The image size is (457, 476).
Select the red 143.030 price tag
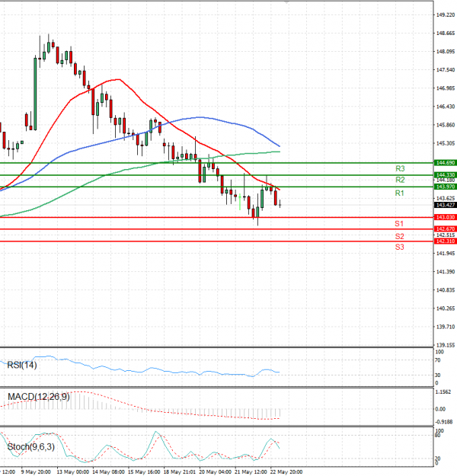click(x=445, y=218)
